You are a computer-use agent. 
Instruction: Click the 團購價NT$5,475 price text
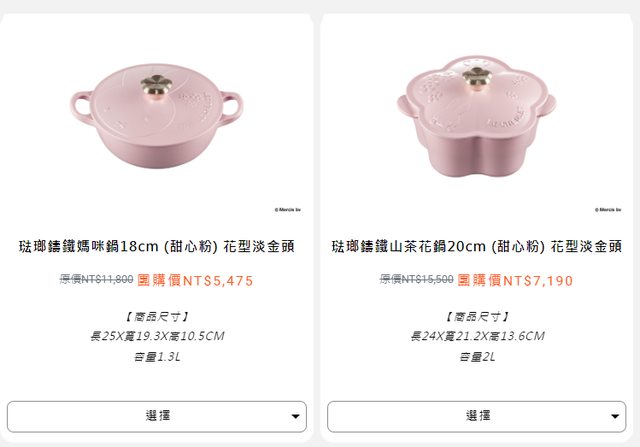click(195, 280)
